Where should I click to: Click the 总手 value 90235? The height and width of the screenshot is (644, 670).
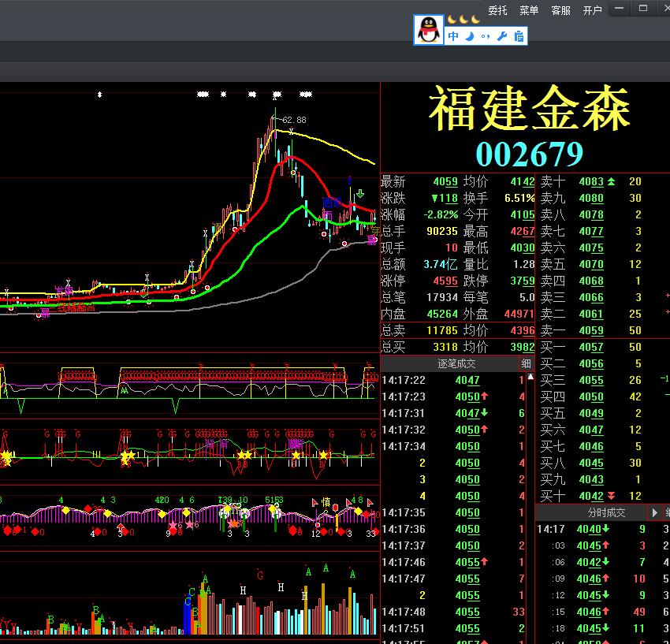click(x=442, y=231)
